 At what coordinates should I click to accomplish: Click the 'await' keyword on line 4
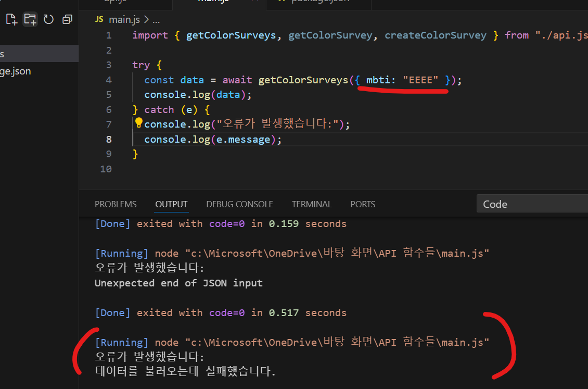[237, 80]
